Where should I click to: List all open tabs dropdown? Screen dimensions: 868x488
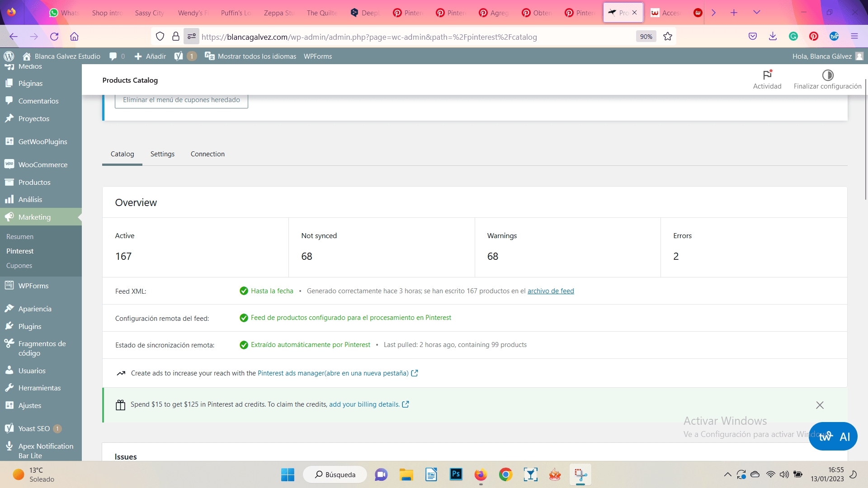[x=756, y=13]
